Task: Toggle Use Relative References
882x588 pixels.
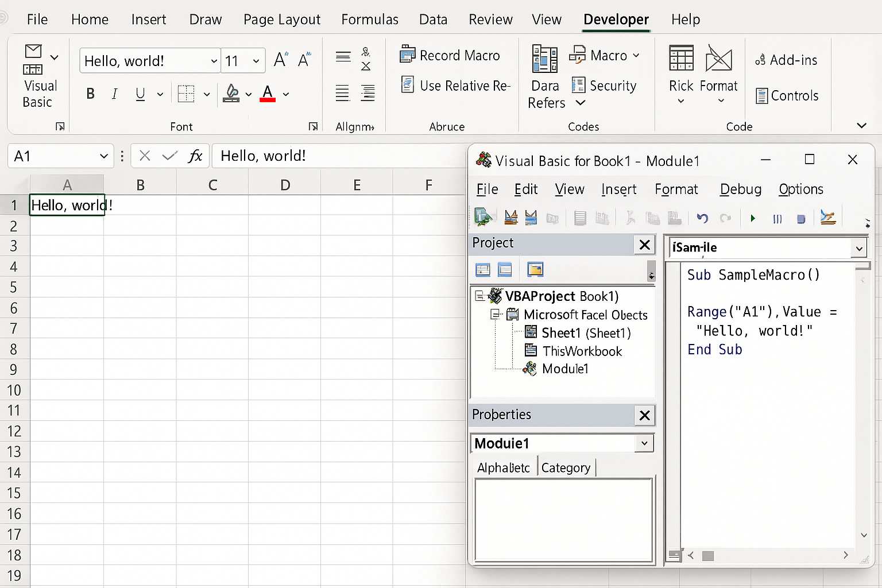Action: (x=455, y=86)
